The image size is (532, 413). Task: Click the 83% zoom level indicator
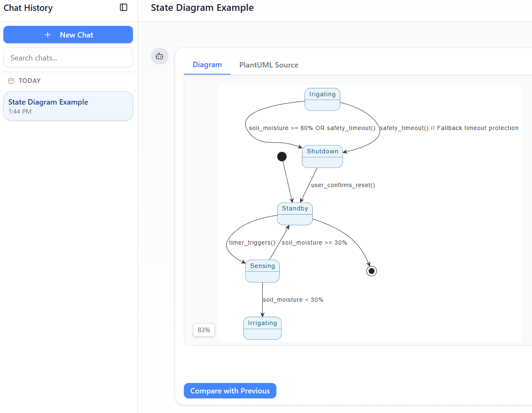click(x=204, y=330)
